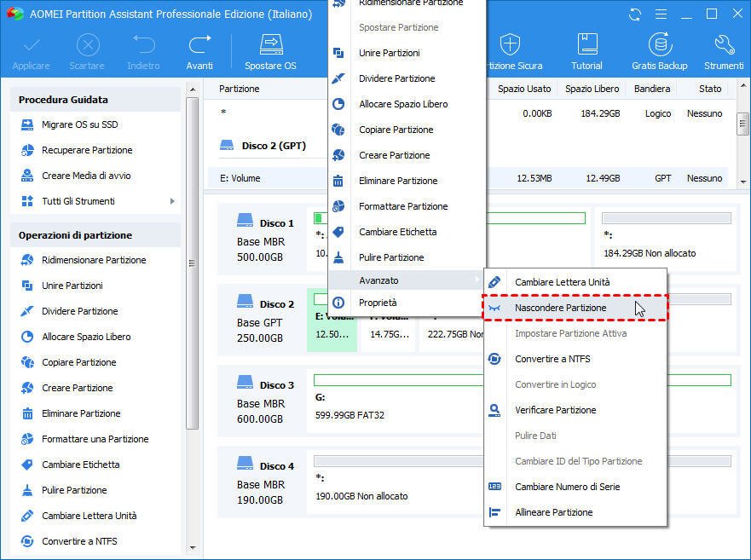Click Copiare Partizione sidebar icon
Screen dimensions: 751x560
tap(27, 362)
